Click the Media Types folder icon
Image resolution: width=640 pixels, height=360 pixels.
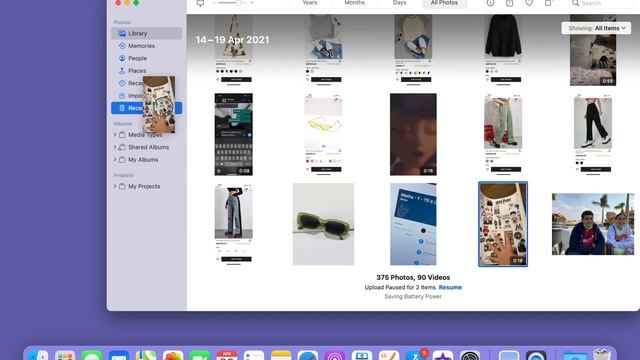pos(122,135)
